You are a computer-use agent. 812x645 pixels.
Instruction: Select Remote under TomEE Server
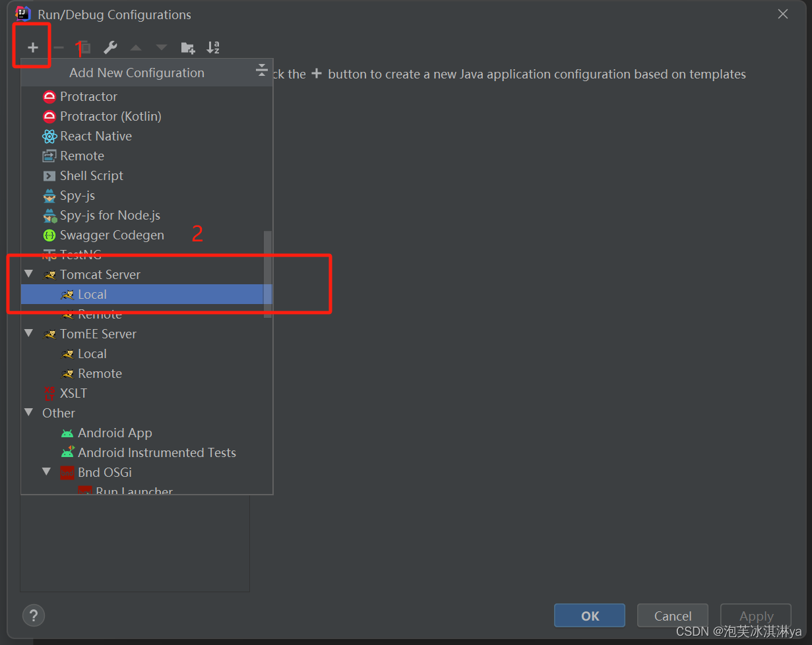pyautogui.click(x=146, y=373)
